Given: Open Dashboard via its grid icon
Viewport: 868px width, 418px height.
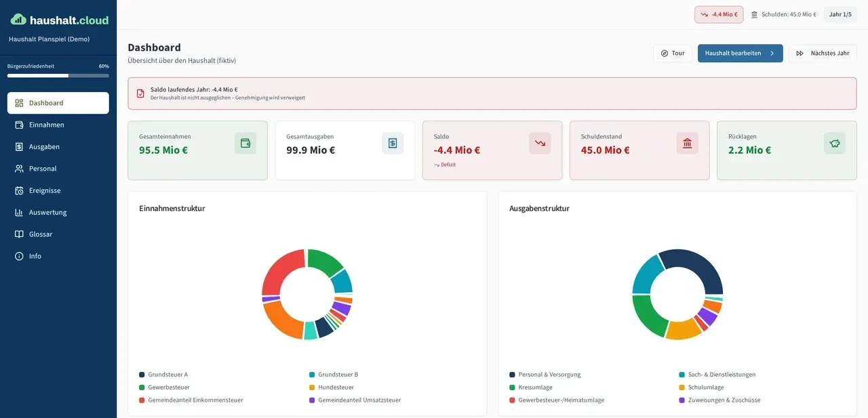Looking at the screenshot, I should pyautogui.click(x=19, y=103).
